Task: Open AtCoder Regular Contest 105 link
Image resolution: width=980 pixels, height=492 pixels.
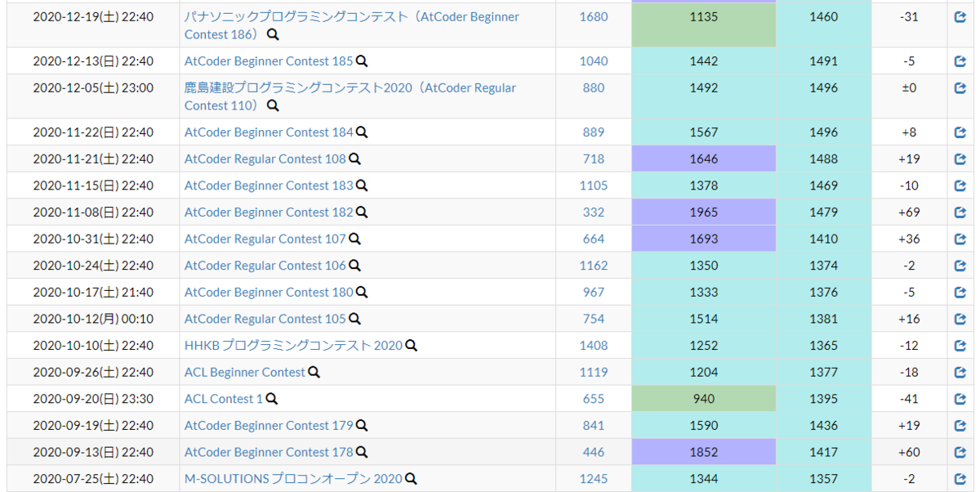Action: pos(265,319)
